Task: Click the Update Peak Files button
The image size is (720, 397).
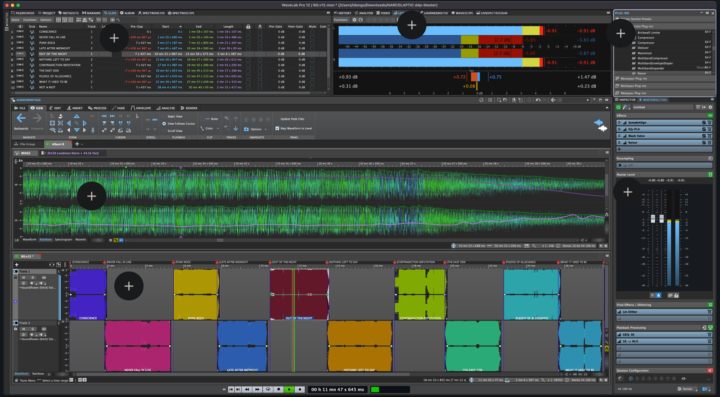Action: click(292, 119)
